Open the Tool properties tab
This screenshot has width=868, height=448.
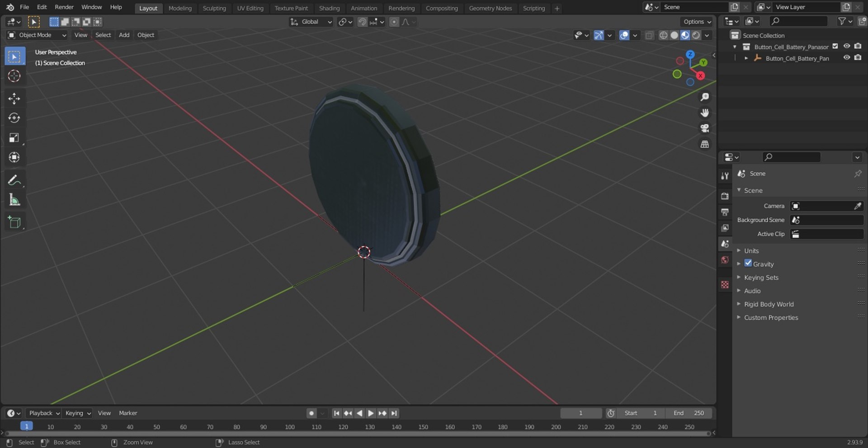point(725,176)
